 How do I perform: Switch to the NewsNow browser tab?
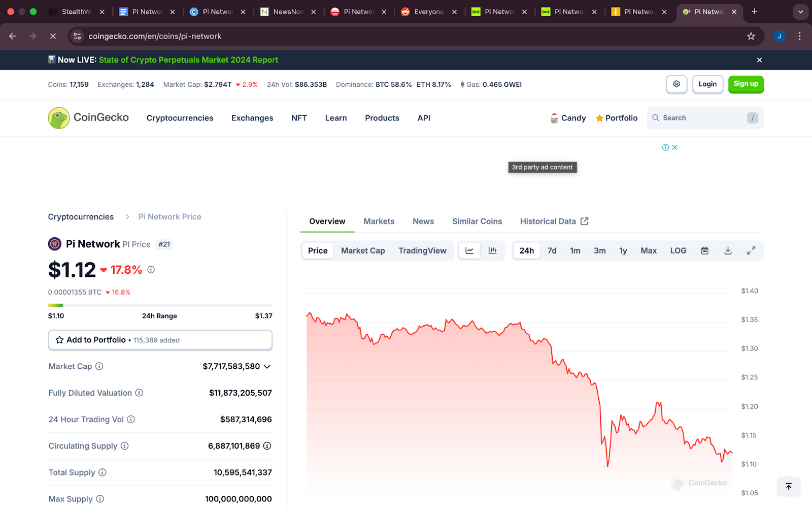[288, 12]
